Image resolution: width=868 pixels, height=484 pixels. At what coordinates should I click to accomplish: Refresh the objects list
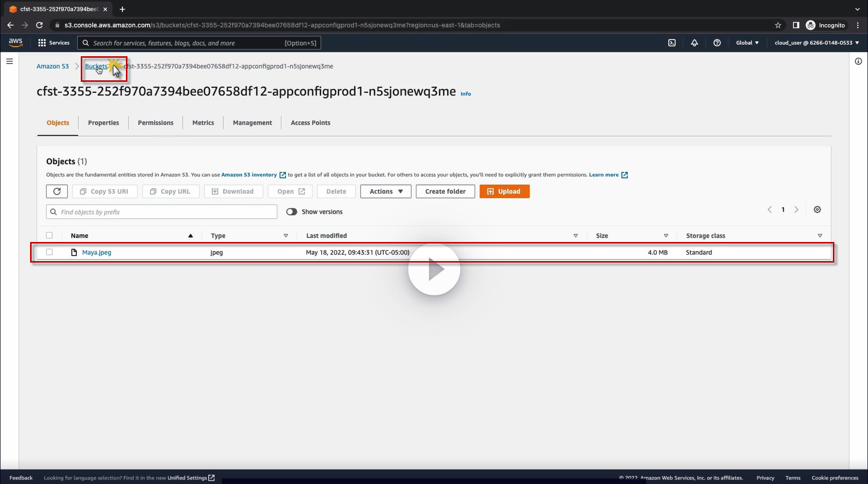coord(57,191)
